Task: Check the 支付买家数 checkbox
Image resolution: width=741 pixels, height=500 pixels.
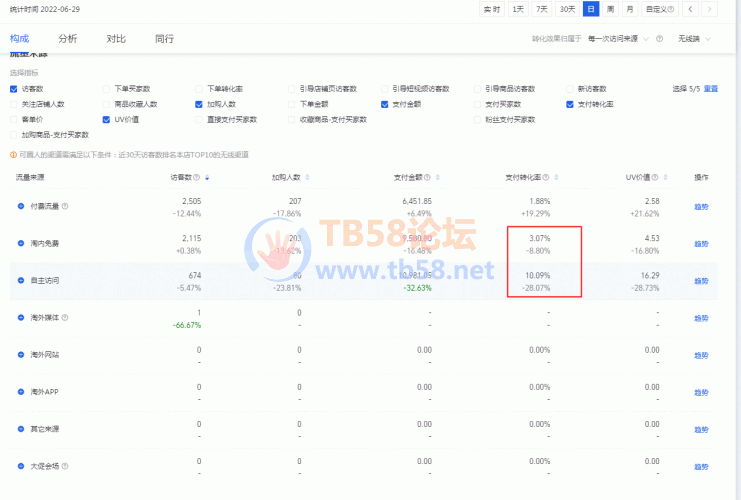Action: 477,104
